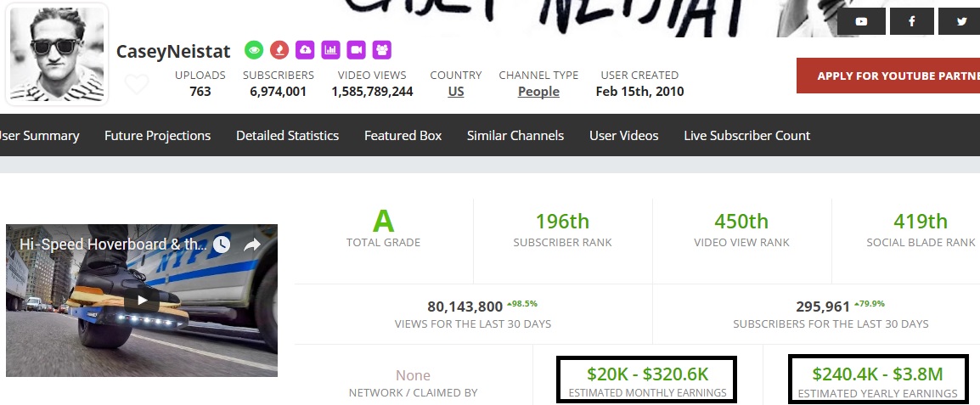Click the video share arrow icon
Image resolution: width=980 pixels, height=405 pixels.
point(252,245)
